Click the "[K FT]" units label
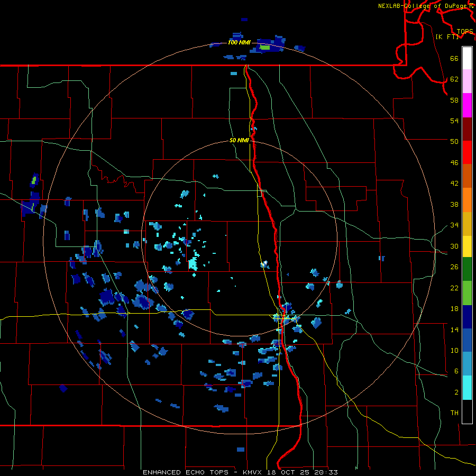 point(447,36)
